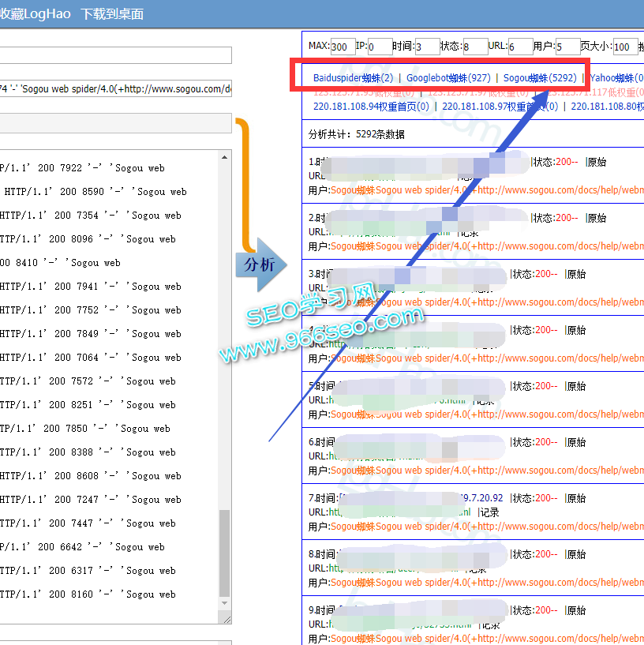Focus the 用户 input field
644x645 pixels.
coord(568,47)
